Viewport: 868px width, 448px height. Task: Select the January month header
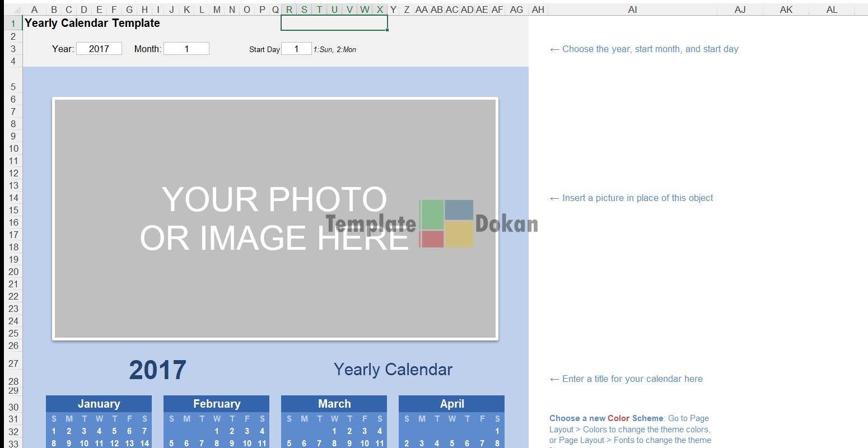(x=99, y=404)
